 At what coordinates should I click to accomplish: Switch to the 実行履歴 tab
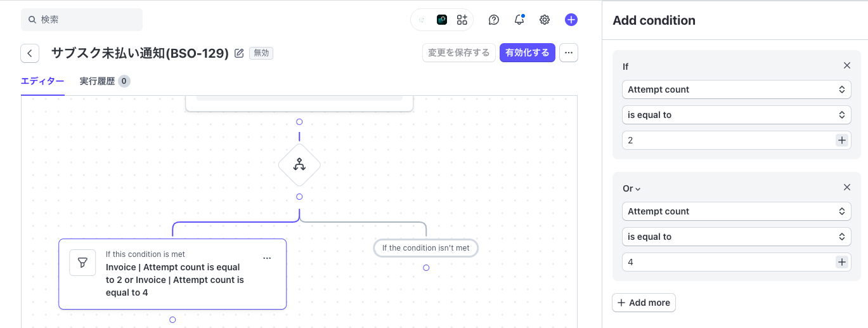click(x=104, y=81)
